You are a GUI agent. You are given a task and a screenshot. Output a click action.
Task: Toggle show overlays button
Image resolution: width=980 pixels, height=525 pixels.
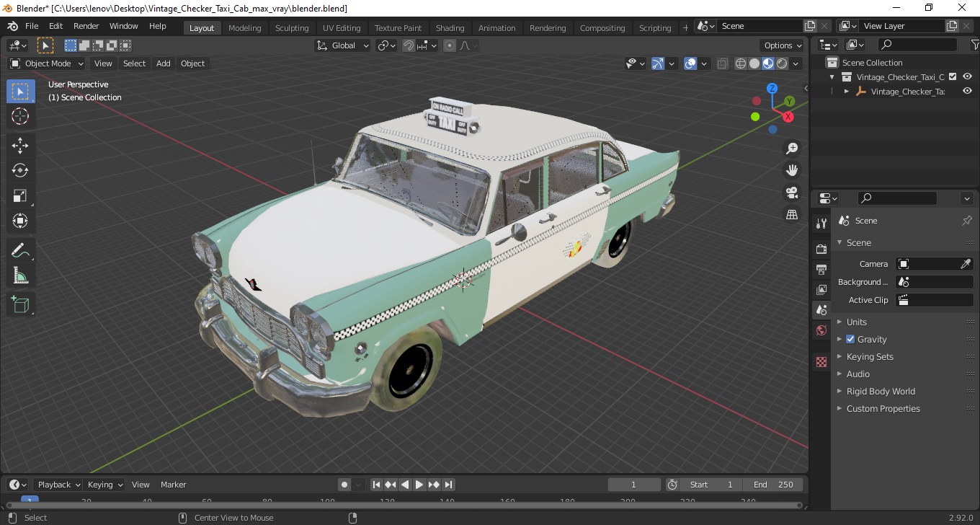point(690,63)
